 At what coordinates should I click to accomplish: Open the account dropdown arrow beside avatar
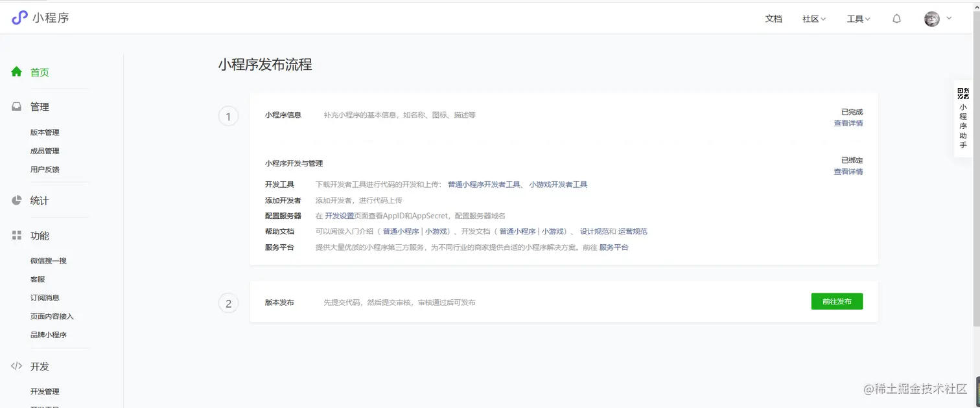[x=949, y=18]
